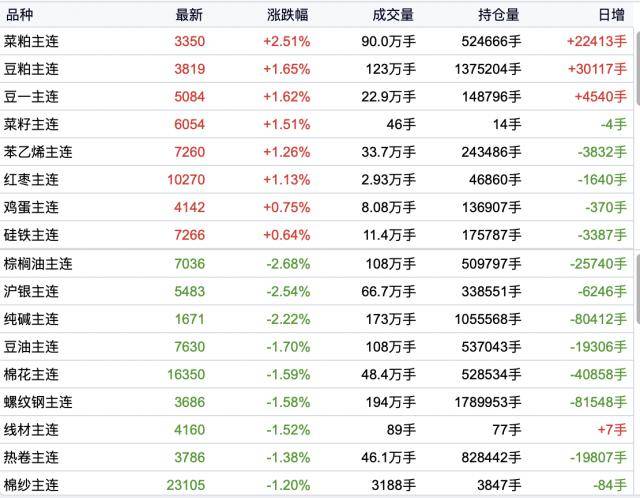Open 棉纱主连 contract

tap(316, 485)
